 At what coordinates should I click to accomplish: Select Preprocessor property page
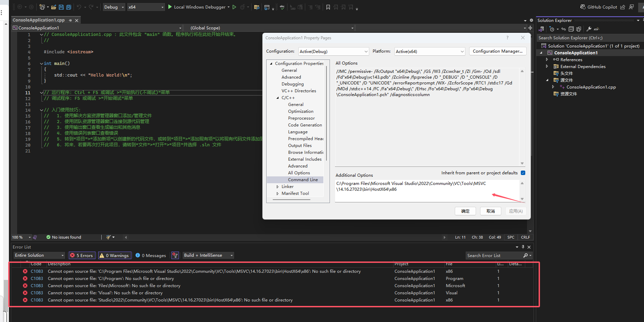[301, 118]
